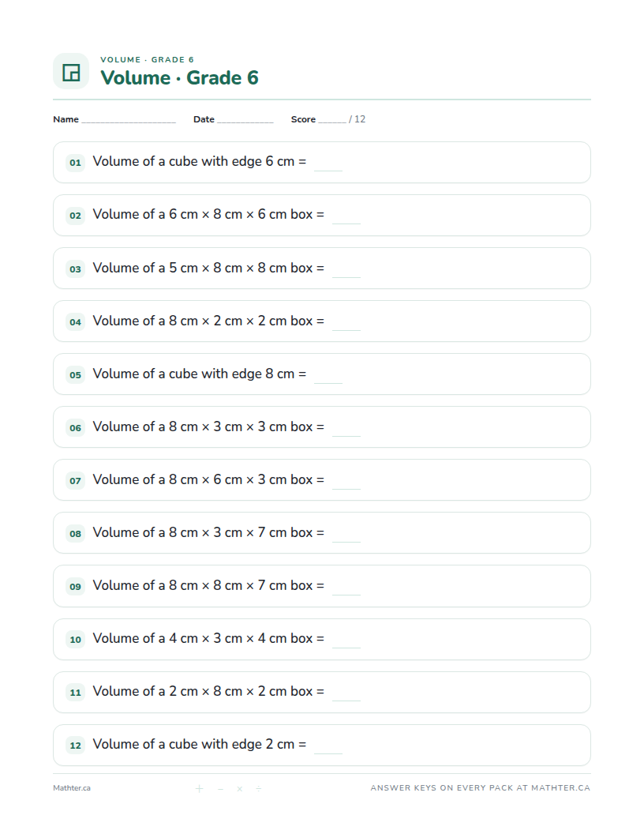
Task: Click the small uppercase "VOLUME · GRADE 6" caption
Action: (147, 59)
